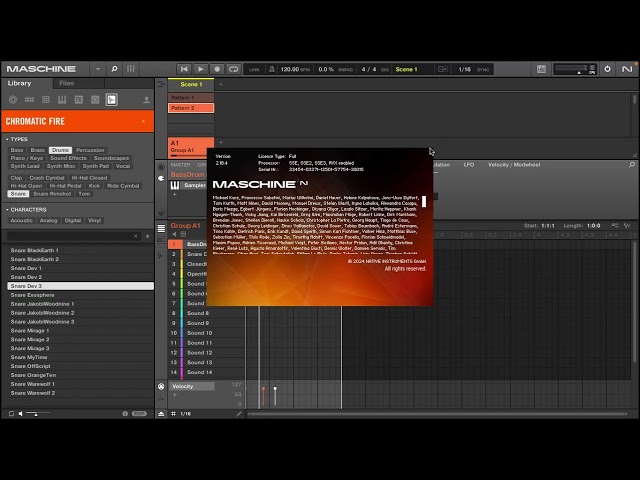This screenshot has width=640, height=480.
Task: Select 'Snare Warewolf 2' in results
Action: (x=80, y=393)
